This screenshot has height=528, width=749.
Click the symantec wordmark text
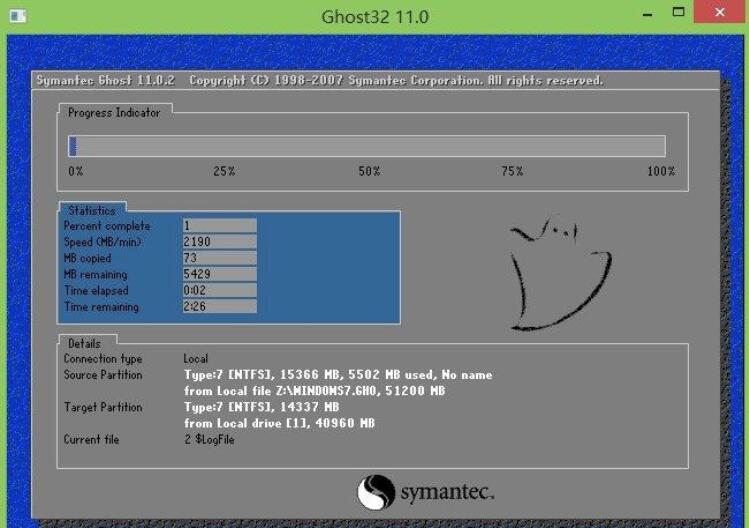447,493
